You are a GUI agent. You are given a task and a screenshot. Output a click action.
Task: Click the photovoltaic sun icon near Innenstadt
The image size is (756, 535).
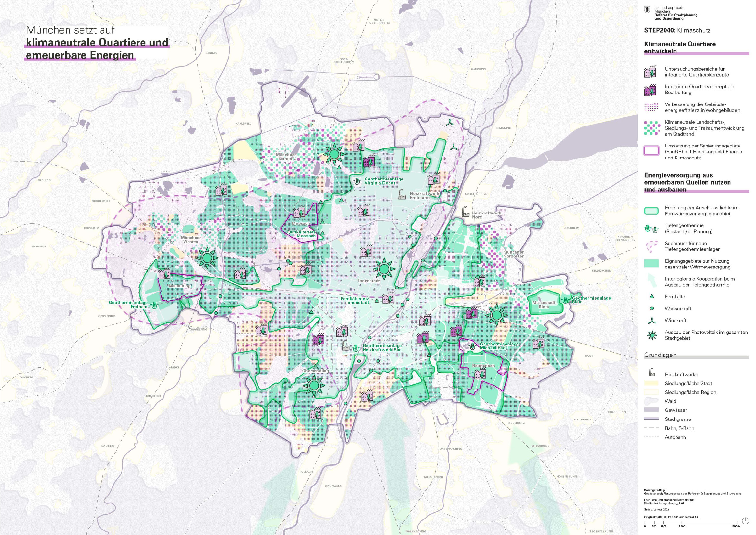[x=384, y=269]
